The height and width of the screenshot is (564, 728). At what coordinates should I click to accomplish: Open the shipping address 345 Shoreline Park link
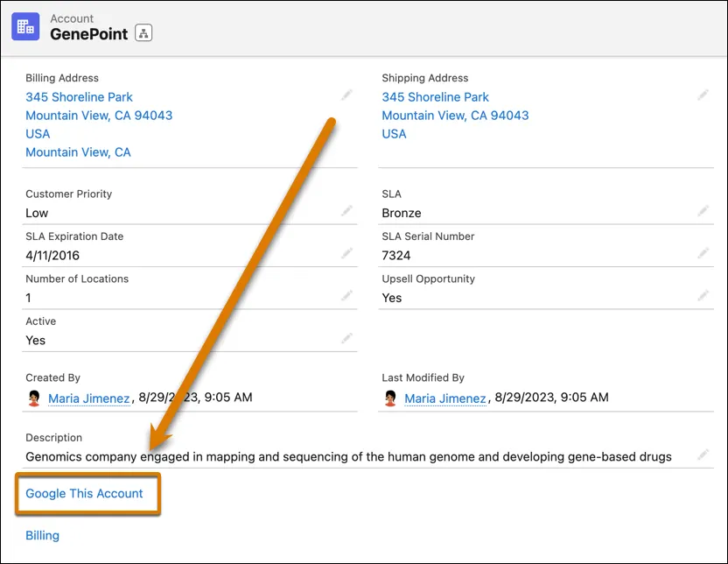pyautogui.click(x=435, y=97)
